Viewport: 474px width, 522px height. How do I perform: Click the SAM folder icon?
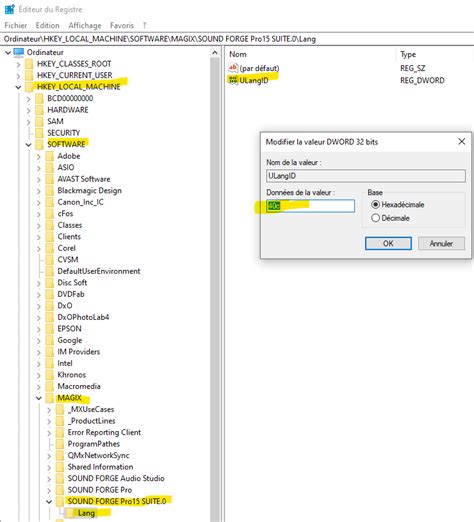[39, 121]
